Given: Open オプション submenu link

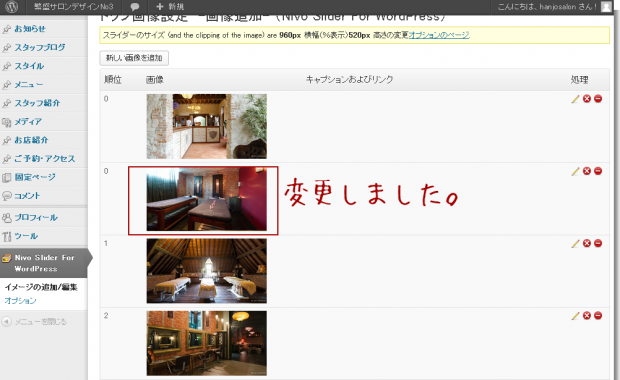Looking at the screenshot, I should [20, 301].
